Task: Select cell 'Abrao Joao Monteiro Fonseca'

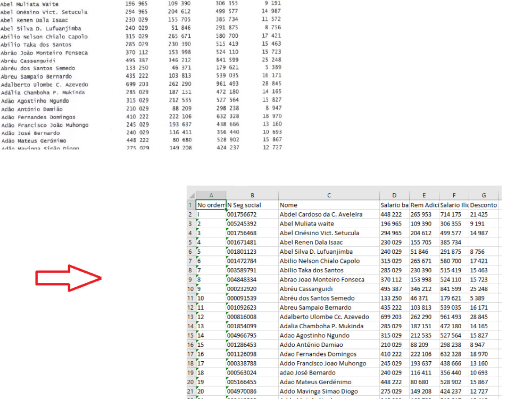Action: (329, 280)
